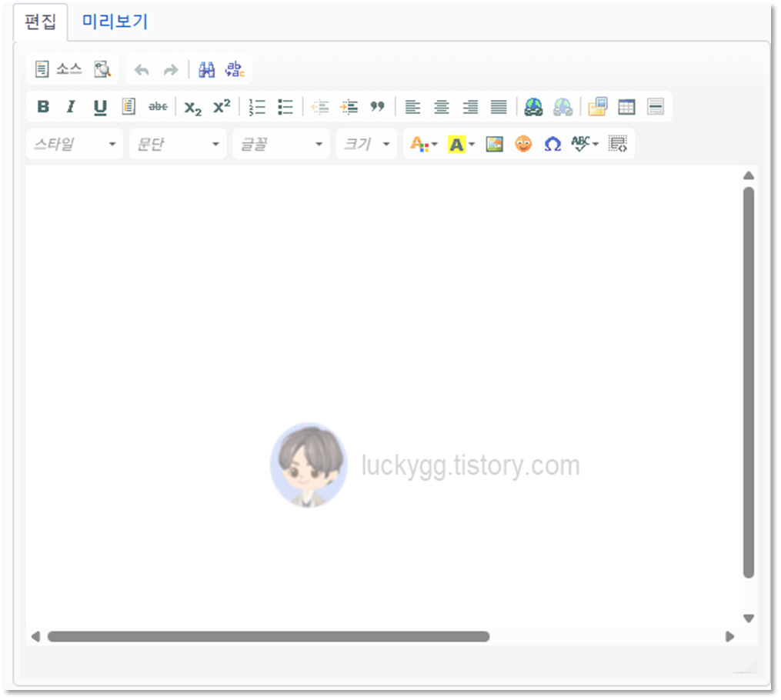781x700 pixels.
Task: Toggle superscript formatting
Action: tap(222, 106)
